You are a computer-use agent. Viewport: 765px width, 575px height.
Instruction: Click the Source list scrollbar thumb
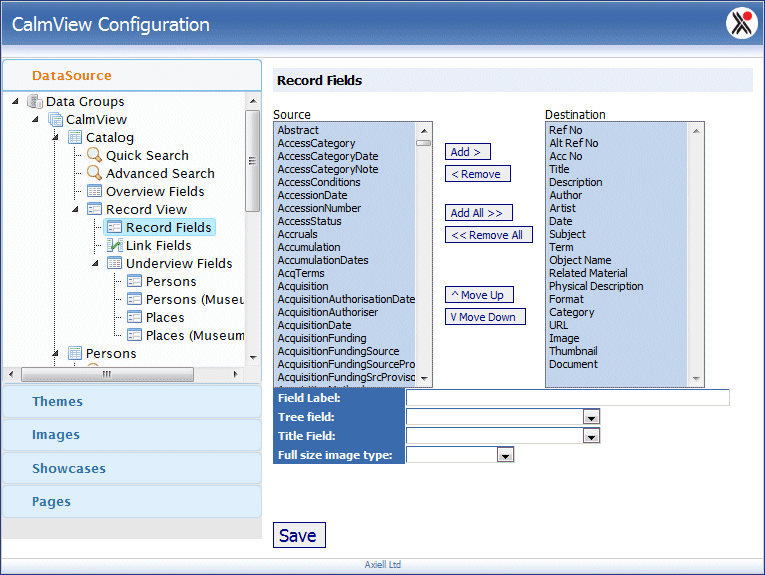[x=423, y=143]
